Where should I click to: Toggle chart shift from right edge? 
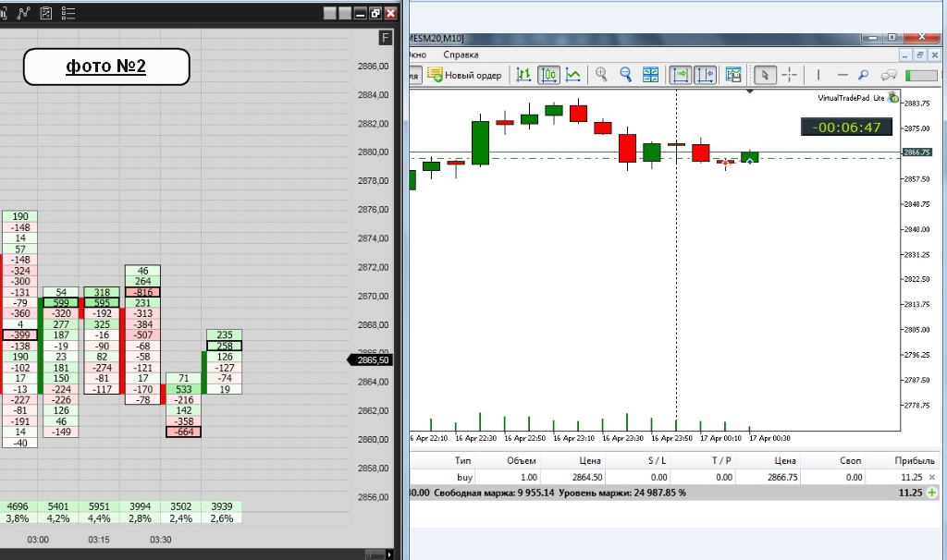pos(705,75)
